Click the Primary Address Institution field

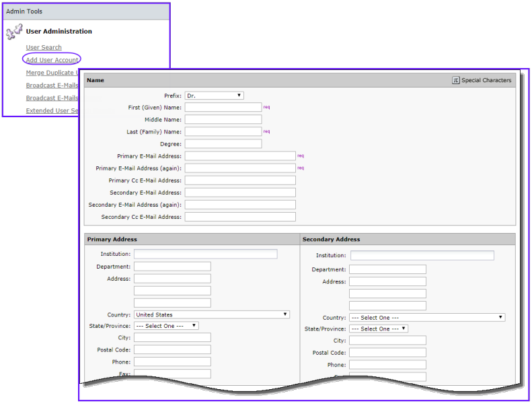coord(205,254)
